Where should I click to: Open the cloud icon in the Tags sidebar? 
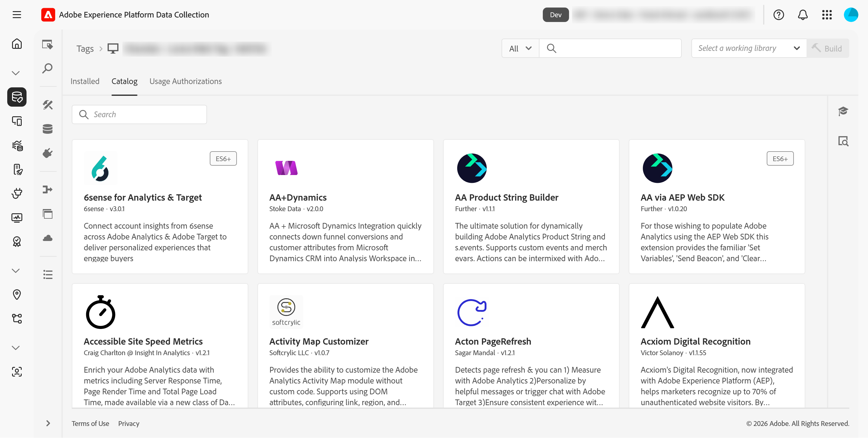48,238
